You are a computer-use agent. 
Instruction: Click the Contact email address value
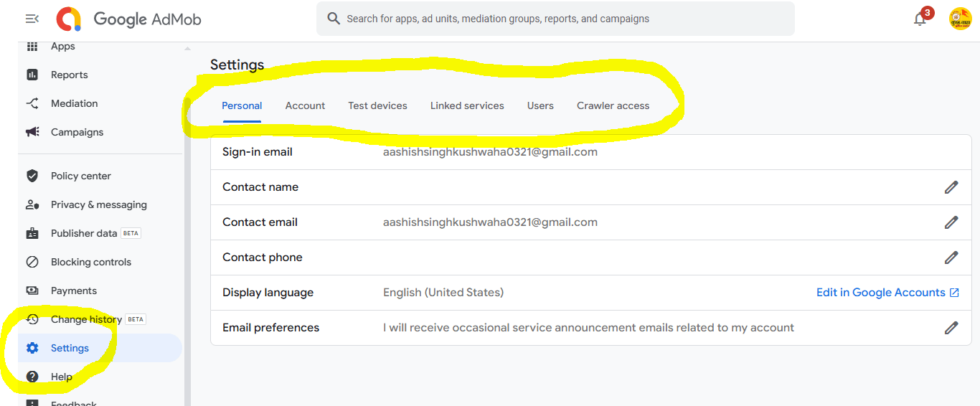coord(490,222)
